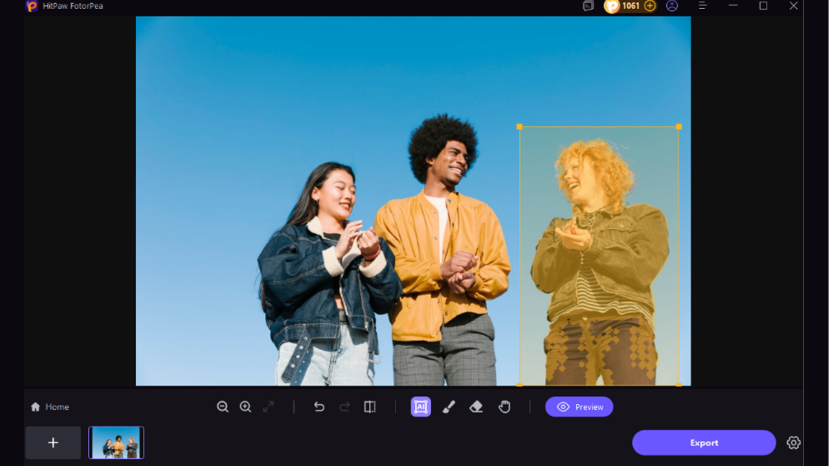Zoom in using the magnifier plus icon
The width and height of the screenshot is (829, 466).
click(x=245, y=407)
